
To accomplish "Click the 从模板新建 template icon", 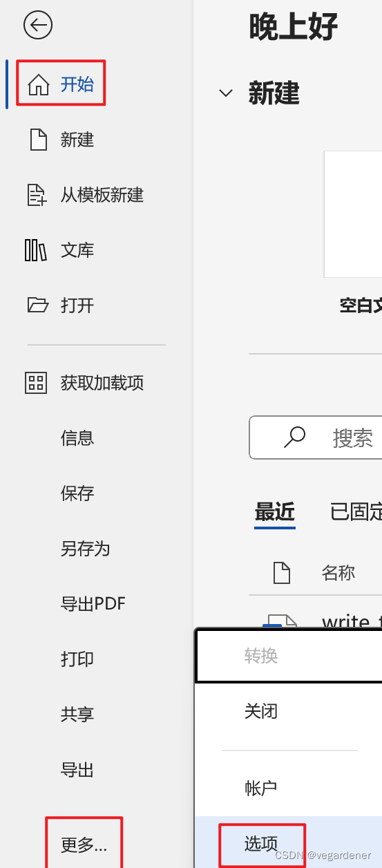I will click(x=37, y=195).
